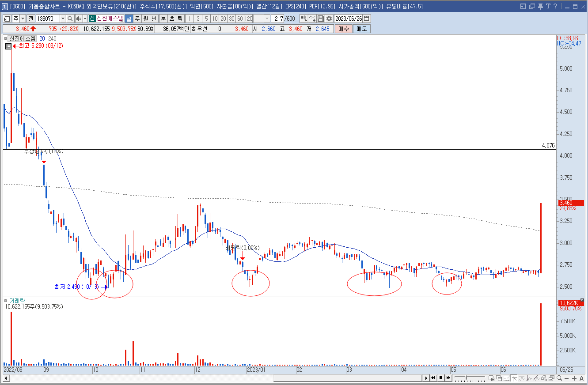Toggle the 240 moving average label

(52, 38)
